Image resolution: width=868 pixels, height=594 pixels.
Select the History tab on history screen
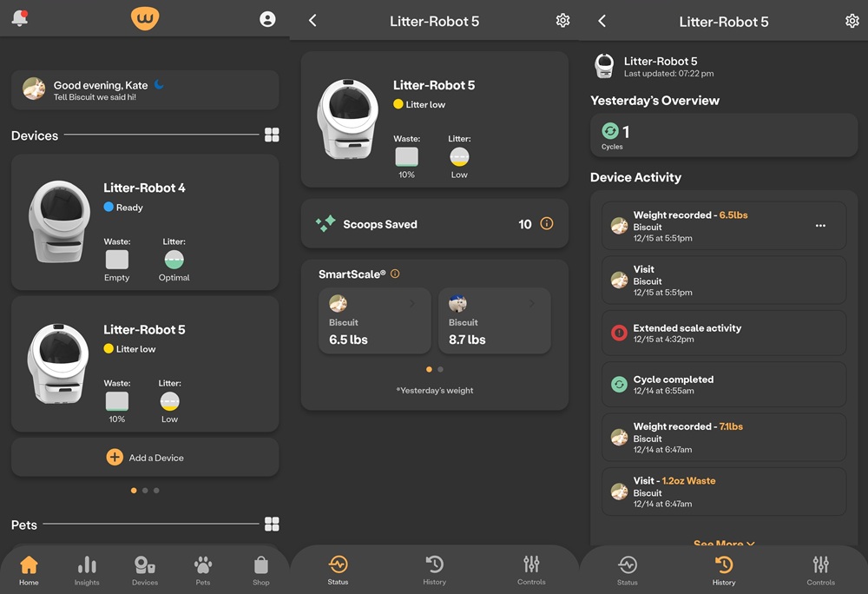[724, 571]
